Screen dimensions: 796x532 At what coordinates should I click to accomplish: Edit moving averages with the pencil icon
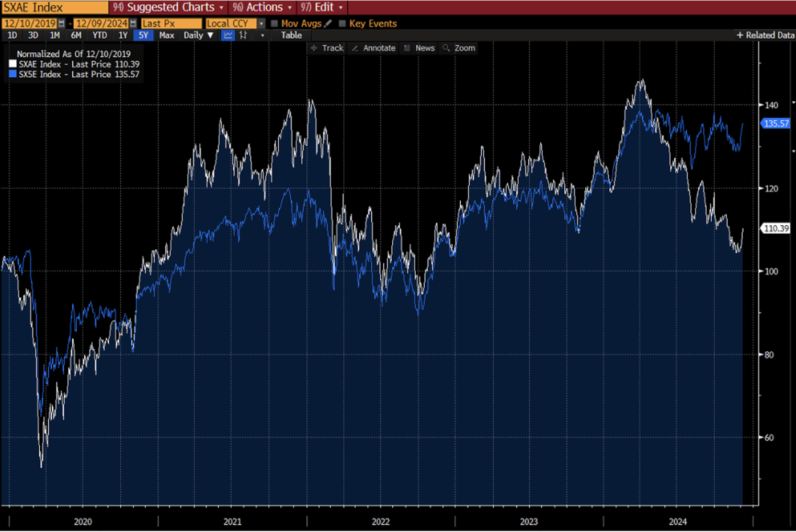click(328, 24)
